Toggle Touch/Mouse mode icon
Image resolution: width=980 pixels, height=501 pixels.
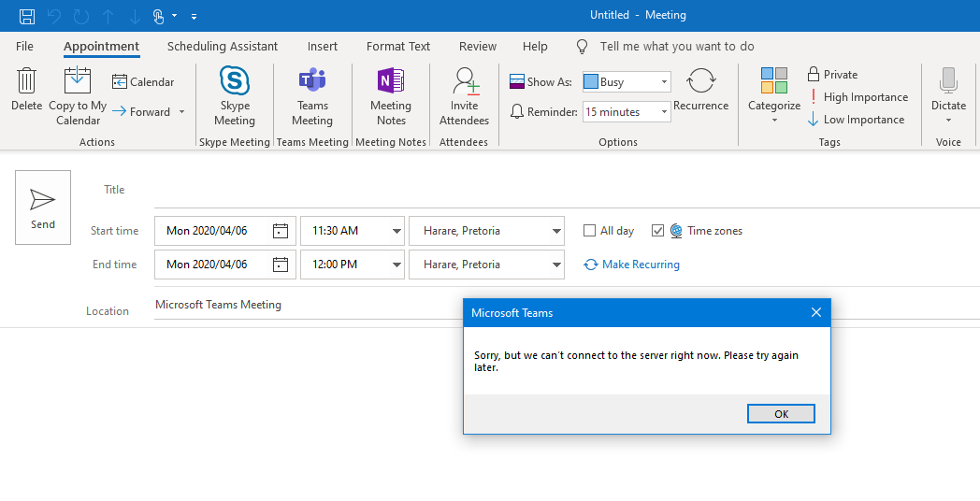click(x=159, y=16)
